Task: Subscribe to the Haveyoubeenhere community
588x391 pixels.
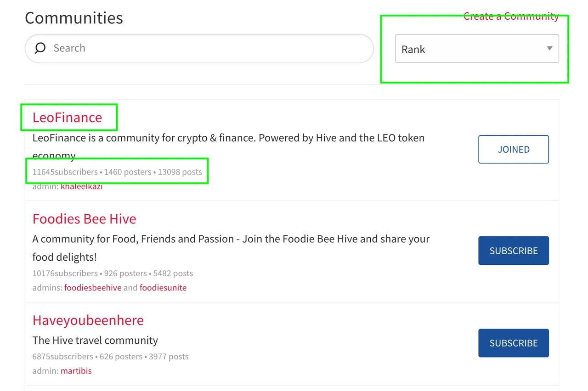Action: pyautogui.click(x=514, y=343)
